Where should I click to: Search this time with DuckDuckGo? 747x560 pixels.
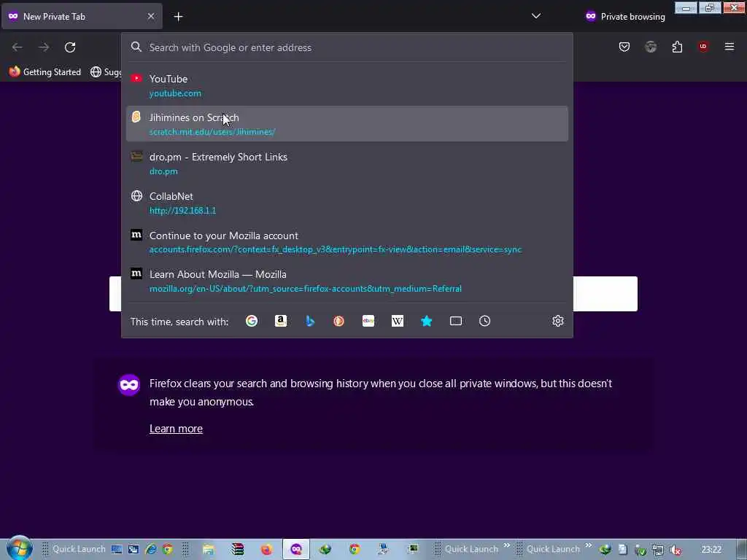[338, 321]
